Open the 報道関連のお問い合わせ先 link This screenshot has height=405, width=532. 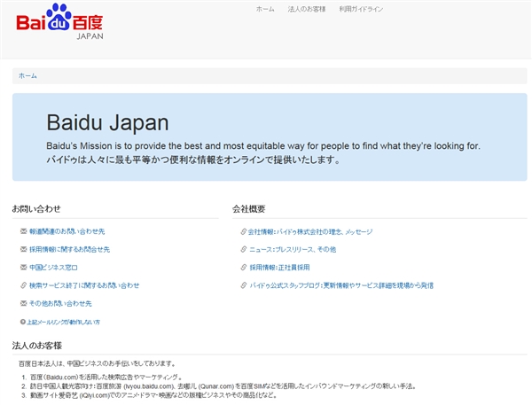pyautogui.click(x=66, y=231)
